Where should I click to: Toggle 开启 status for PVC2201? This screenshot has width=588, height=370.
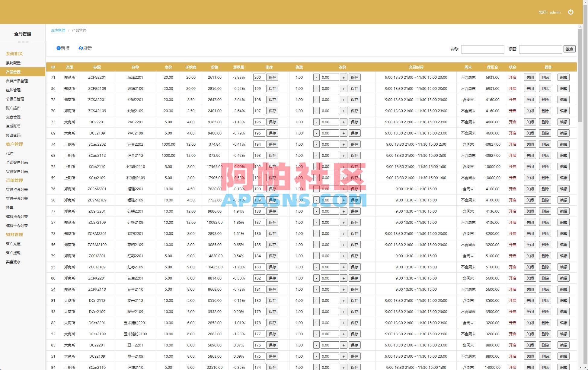pyautogui.click(x=513, y=122)
